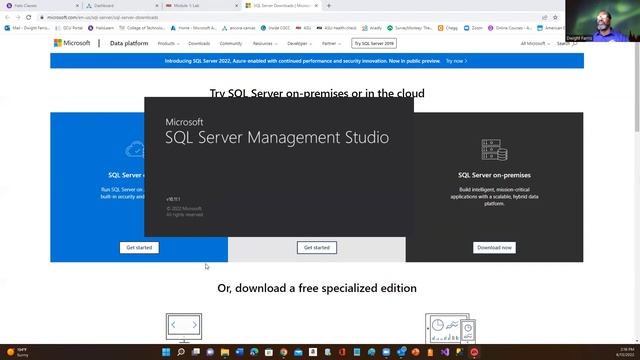Image resolution: width=640 pixels, height=360 pixels.
Task: Click Download now for SQL Server on-premises
Action: click(494, 248)
